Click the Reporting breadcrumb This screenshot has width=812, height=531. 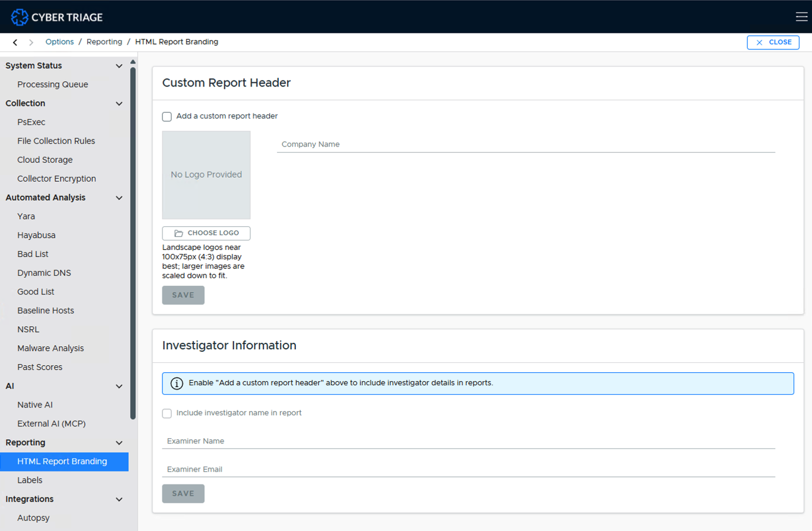click(104, 42)
